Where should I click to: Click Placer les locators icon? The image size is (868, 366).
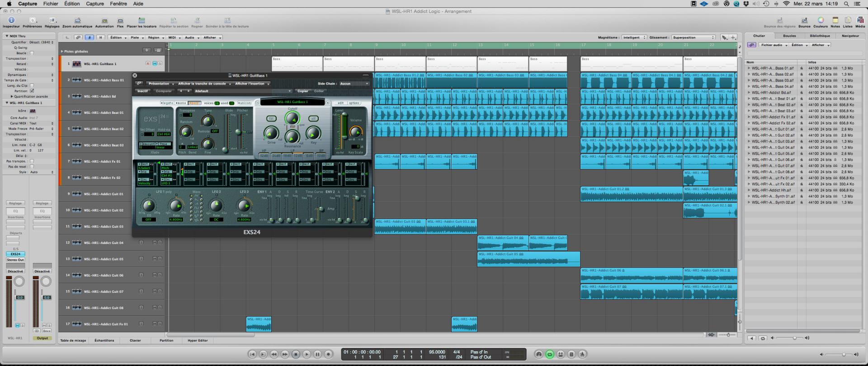pyautogui.click(x=142, y=20)
